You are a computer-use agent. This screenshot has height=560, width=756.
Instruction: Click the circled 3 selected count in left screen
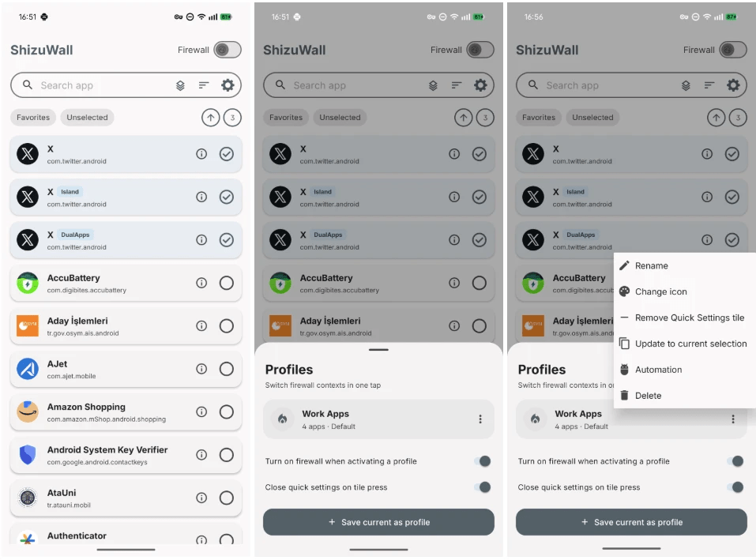[x=232, y=118]
